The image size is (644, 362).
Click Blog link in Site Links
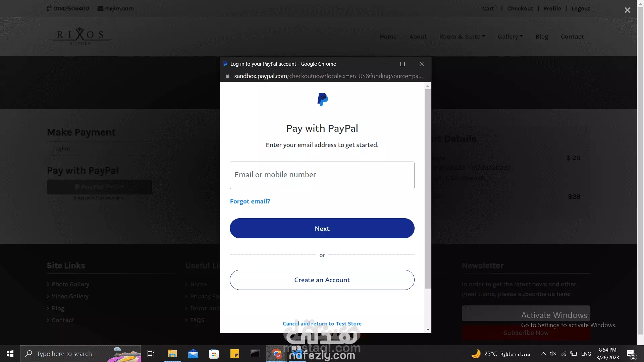coord(58,308)
